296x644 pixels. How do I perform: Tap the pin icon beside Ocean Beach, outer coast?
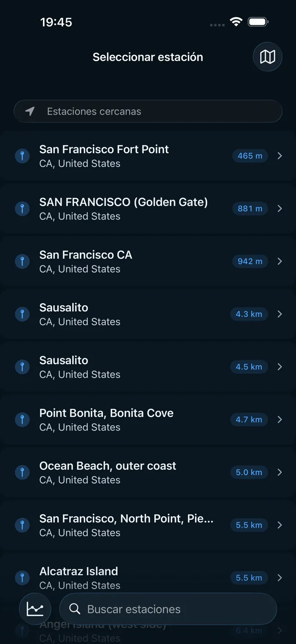(22, 472)
